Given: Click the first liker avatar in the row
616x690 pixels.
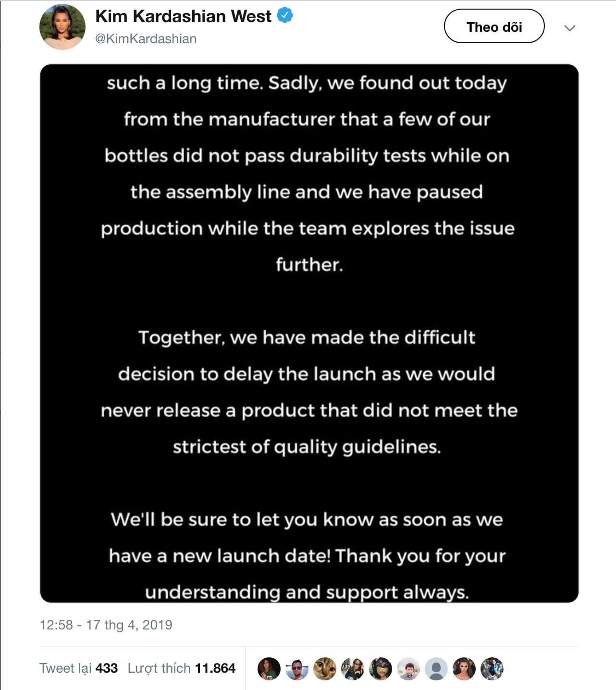Looking at the screenshot, I should tap(269, 669).
